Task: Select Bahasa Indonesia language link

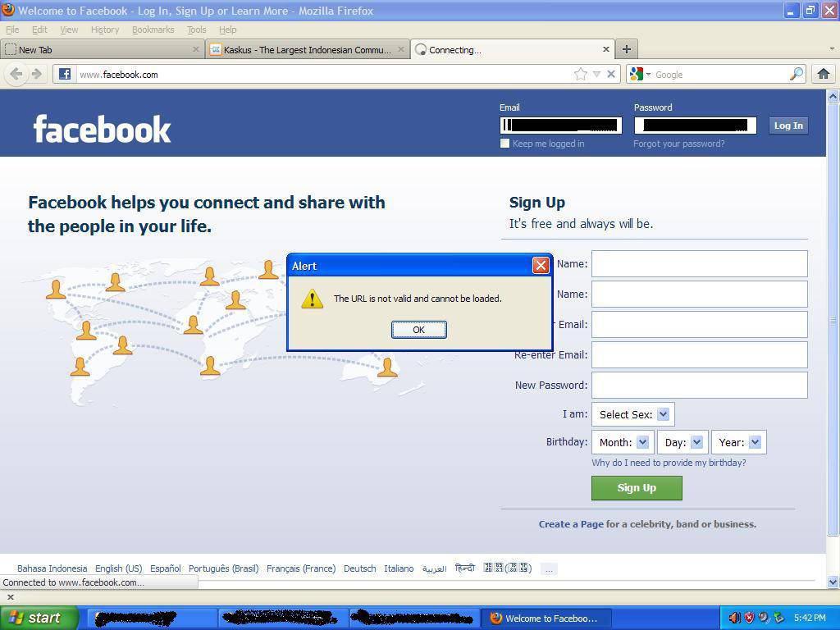Action: 52,568
